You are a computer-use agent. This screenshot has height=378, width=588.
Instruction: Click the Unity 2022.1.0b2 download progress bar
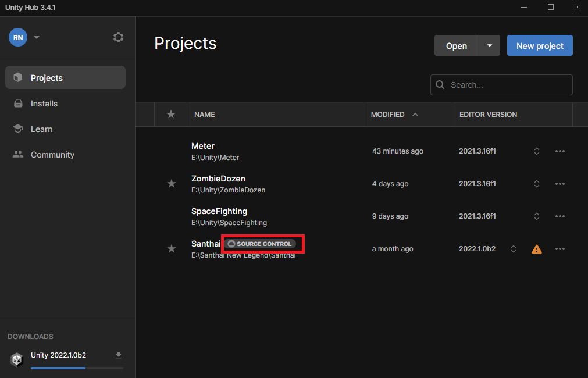[58, 368]
